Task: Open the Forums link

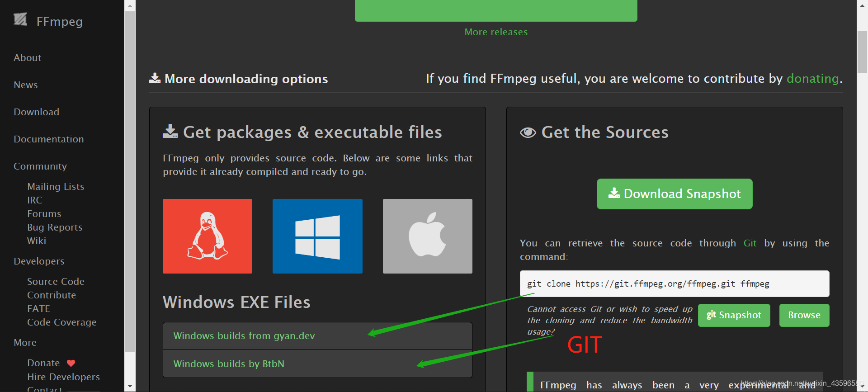Action: pos(44,214)
